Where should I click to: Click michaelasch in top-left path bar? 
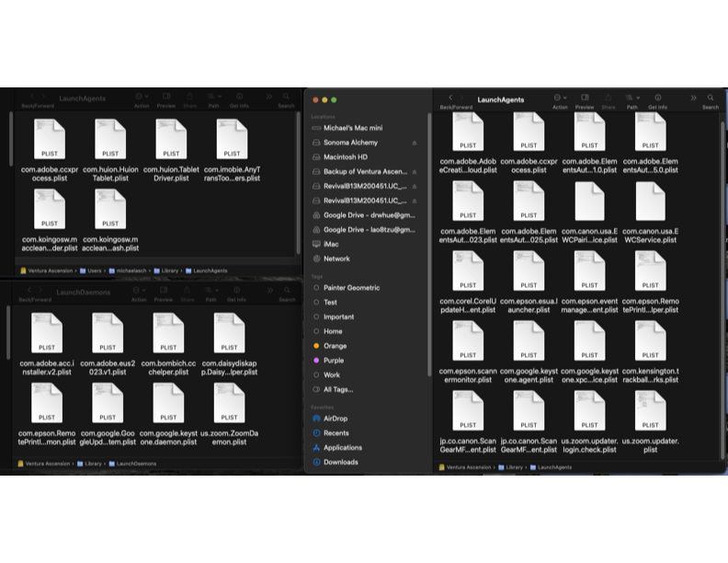pos(127,270)
